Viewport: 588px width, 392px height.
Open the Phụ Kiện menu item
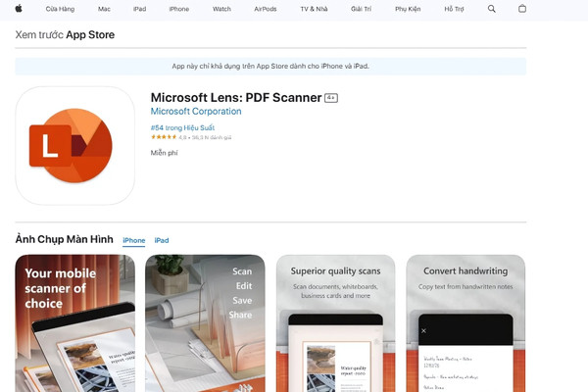408,9
